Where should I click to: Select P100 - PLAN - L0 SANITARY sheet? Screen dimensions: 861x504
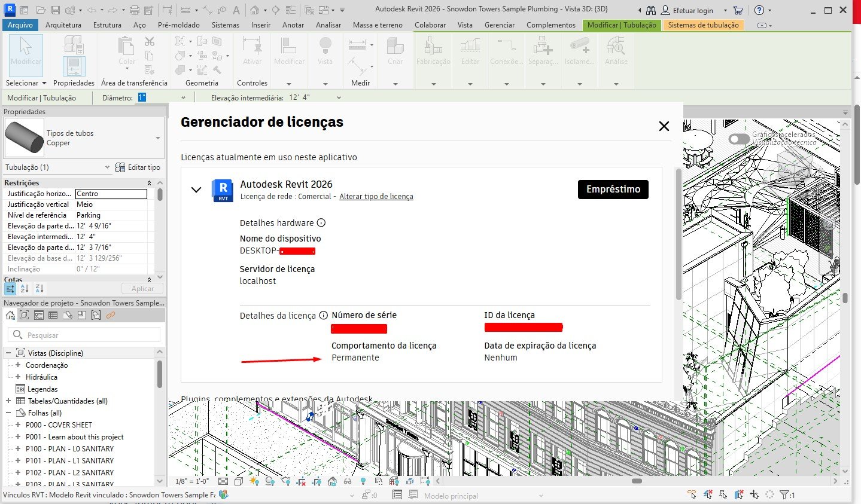click(69, 449)
